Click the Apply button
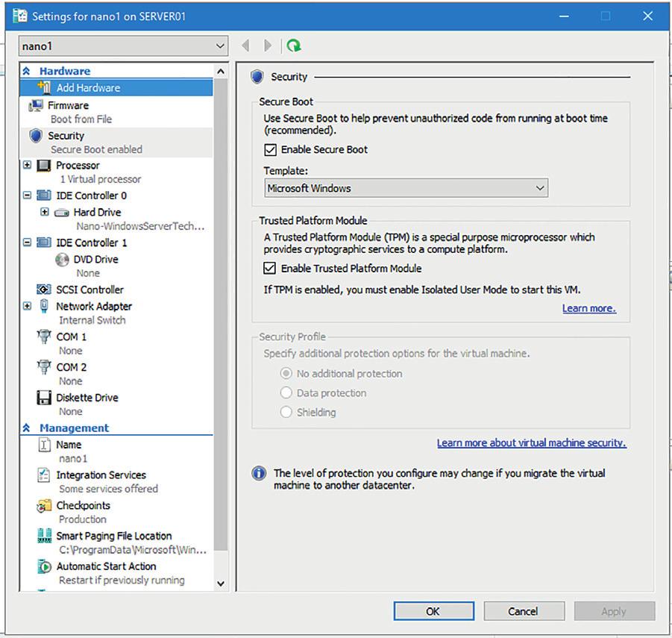This screenshot has width=672, height=638. pyautogui.click(x=614, y=611)
